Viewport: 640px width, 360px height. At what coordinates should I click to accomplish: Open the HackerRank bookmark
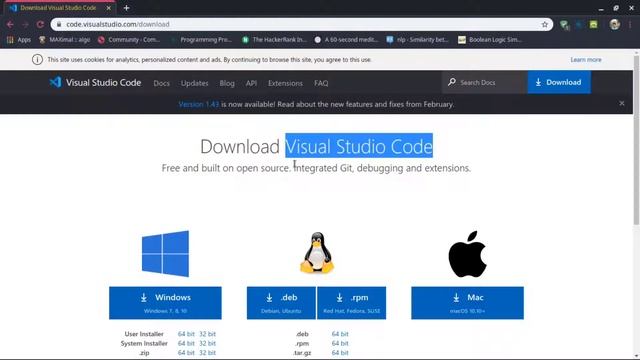(x=274, y=40)
